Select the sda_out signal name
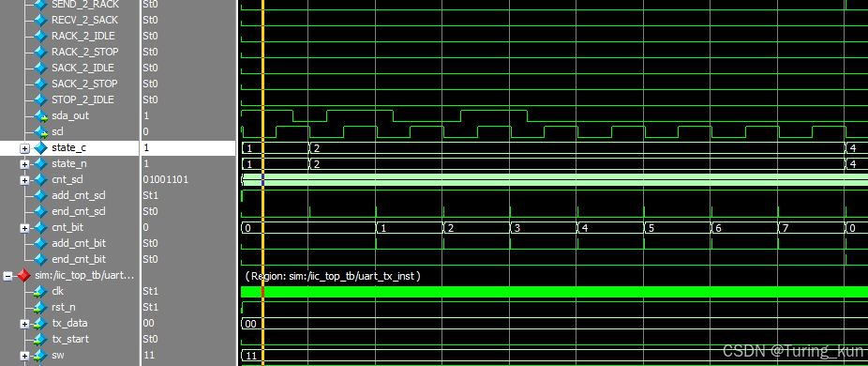The height and width of the screenshot is (366, 868). point(70,116)
